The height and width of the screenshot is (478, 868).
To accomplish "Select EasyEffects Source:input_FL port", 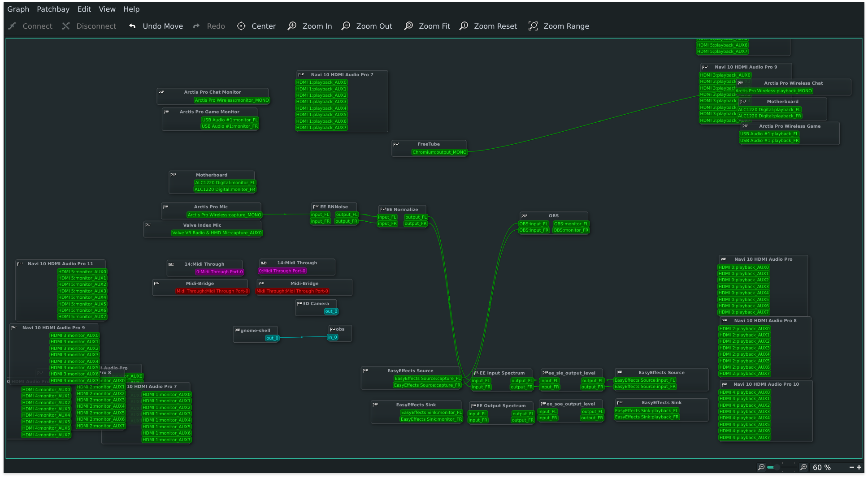I will click(x=645, y=380).
